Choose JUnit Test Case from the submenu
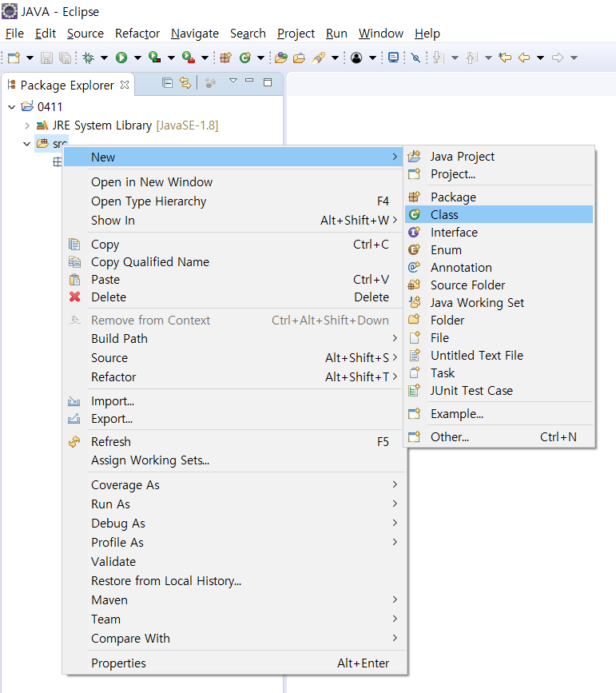 [x=499, y=391]
